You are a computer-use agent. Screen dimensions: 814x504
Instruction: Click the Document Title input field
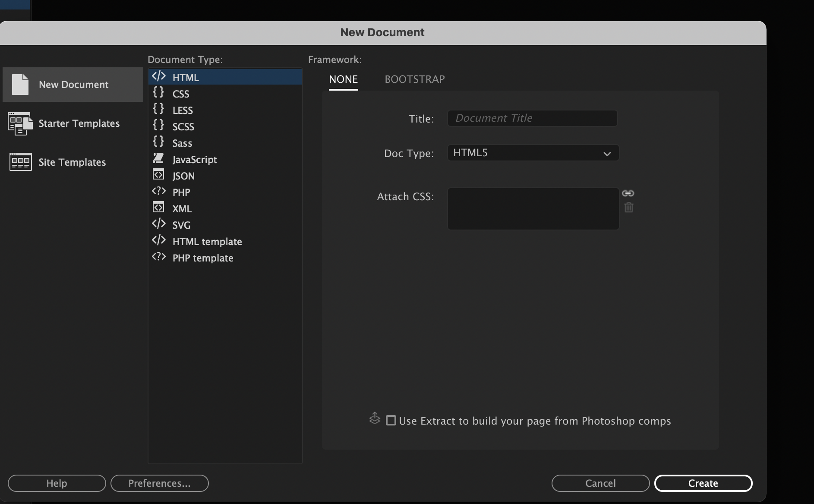click(532, 118)
